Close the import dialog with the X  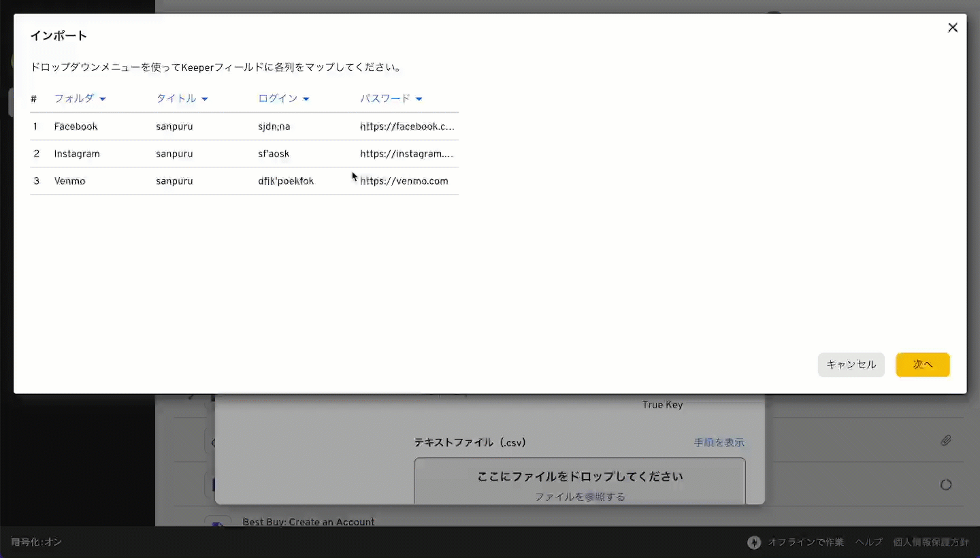[953, 27]
